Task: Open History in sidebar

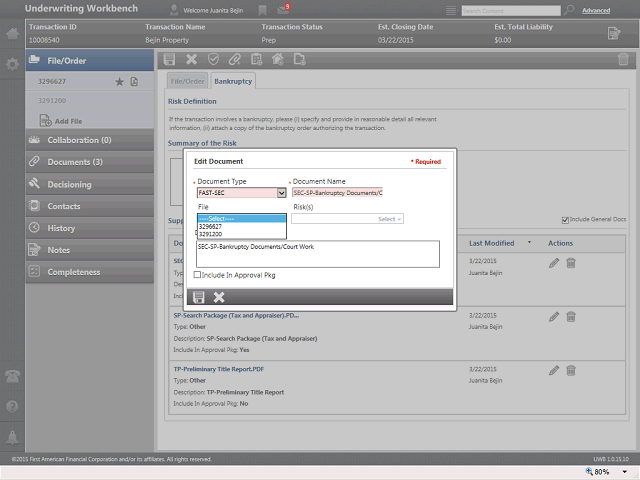Action: 90,228
